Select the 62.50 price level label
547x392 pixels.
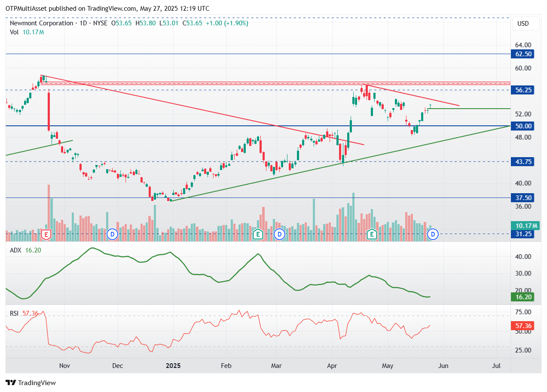point(522,54)
